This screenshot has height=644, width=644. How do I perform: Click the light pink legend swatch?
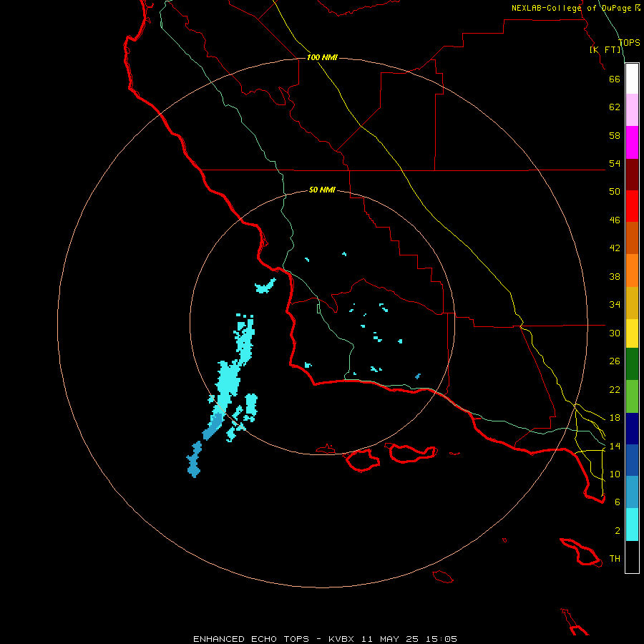click(x=632, y=109)
